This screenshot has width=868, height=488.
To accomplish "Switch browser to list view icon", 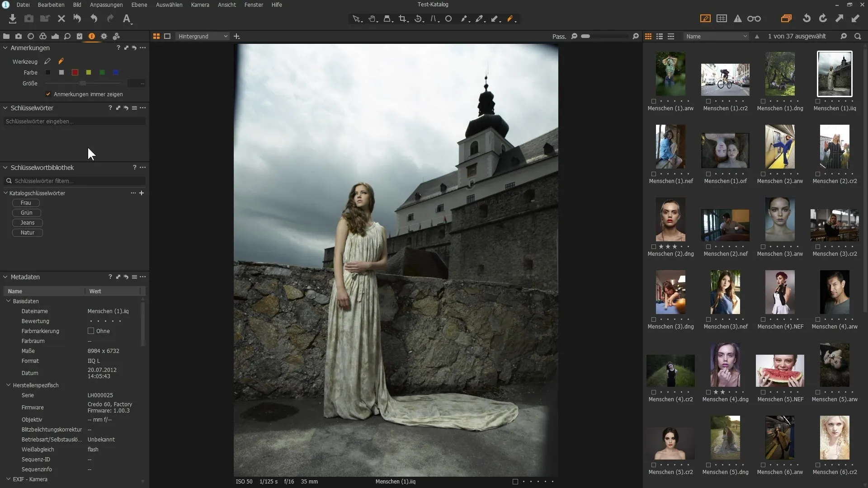I will click(x=660, y=36).
